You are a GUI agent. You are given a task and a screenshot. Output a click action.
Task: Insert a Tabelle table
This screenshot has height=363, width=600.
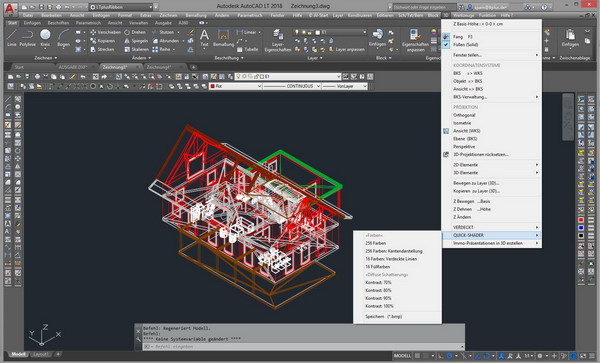[247, 49]
